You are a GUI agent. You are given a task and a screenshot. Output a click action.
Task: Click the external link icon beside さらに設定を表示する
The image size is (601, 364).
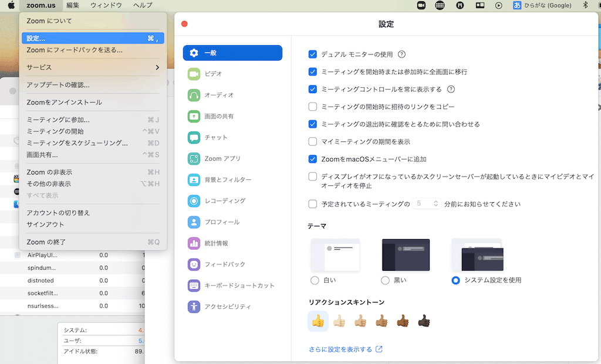click(379, 349)
